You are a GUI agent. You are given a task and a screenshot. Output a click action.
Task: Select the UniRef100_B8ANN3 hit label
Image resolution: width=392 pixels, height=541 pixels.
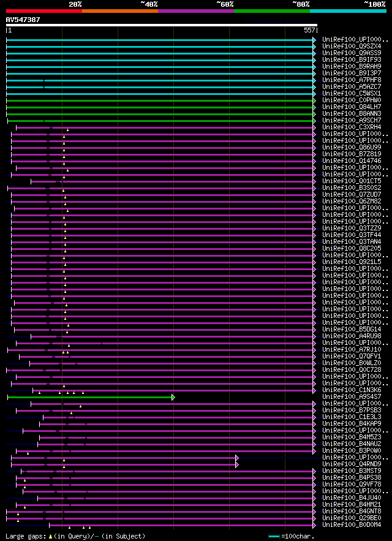coord(352,114)
